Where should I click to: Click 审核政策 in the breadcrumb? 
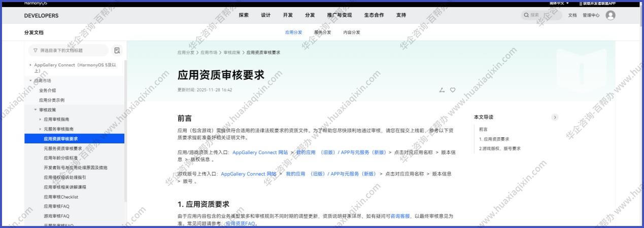coord(232,52)
